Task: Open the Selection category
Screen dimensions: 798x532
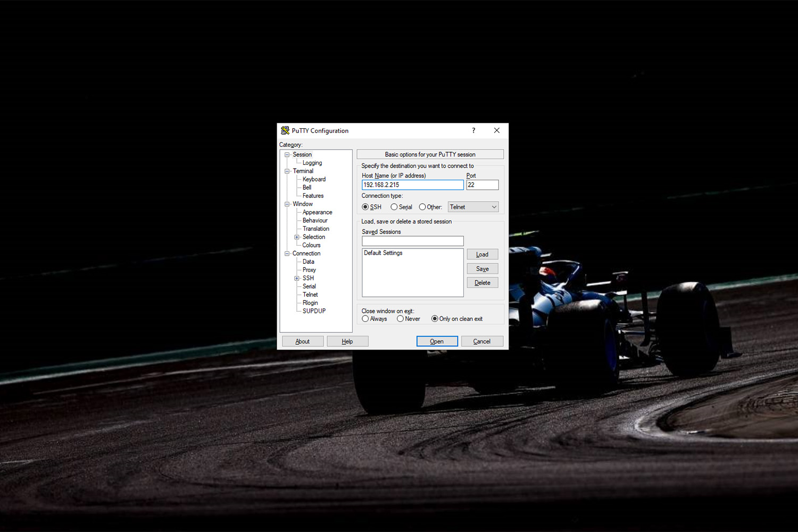Action: pos(314,237)
